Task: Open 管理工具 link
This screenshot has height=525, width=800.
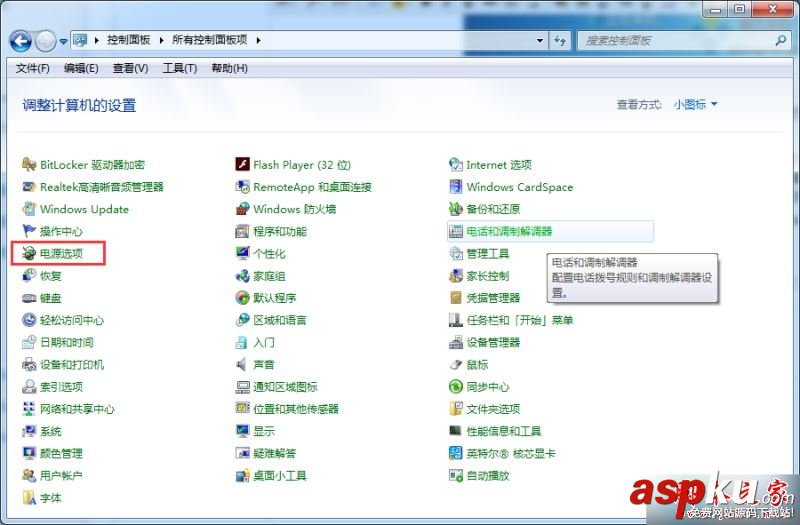Action: [488, 254]
